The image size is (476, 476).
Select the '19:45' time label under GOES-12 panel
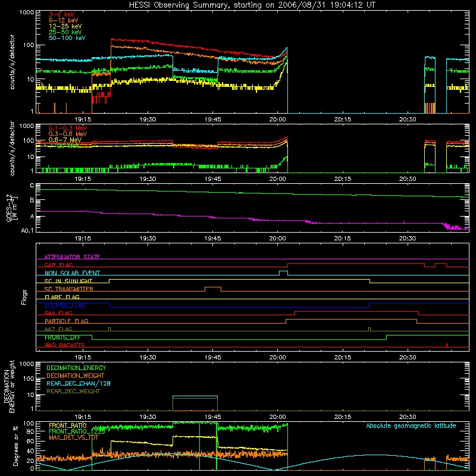(x=212, y=238)
